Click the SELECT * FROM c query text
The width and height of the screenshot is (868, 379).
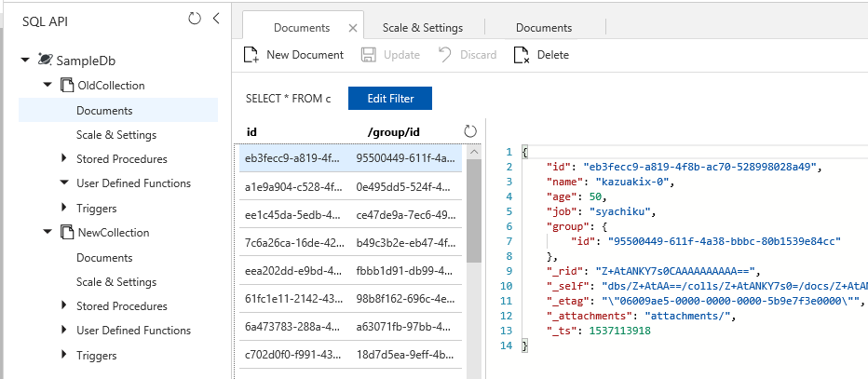click(x=289, y=99)
